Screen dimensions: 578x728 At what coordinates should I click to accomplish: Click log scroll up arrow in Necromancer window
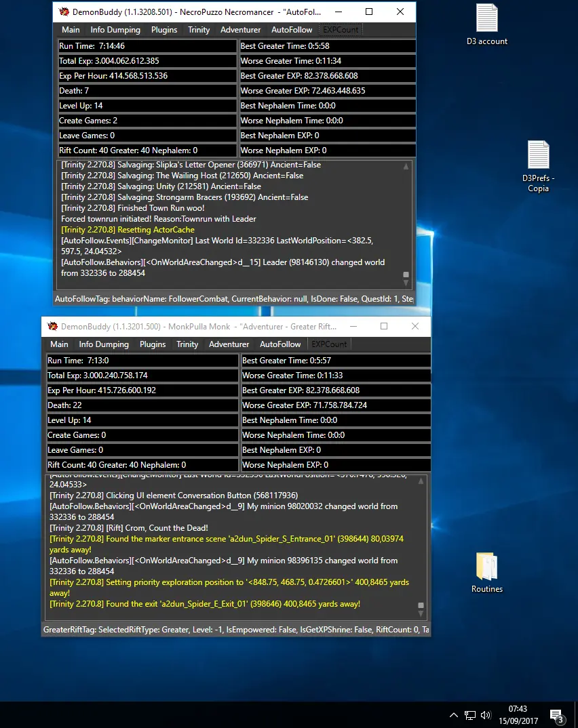pos(406,166)
